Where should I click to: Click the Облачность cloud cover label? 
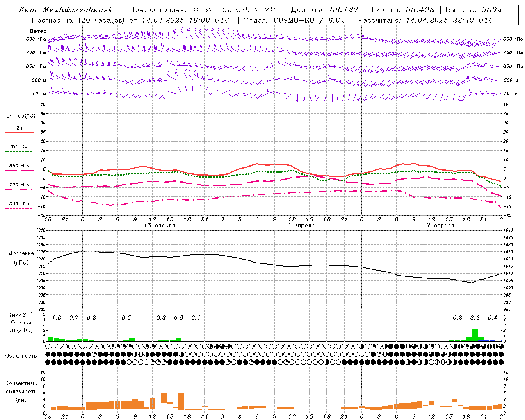coord(21,356)
